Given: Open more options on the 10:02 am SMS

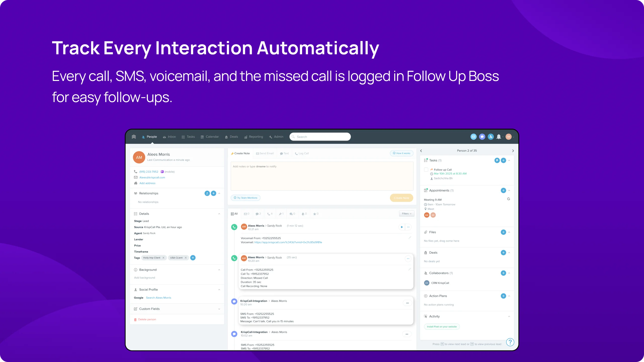Looking at the screenshot, I should [x=407, y=334].
